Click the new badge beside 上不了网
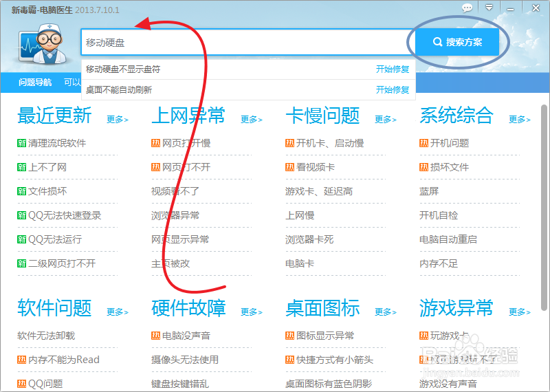 [22, 167]
